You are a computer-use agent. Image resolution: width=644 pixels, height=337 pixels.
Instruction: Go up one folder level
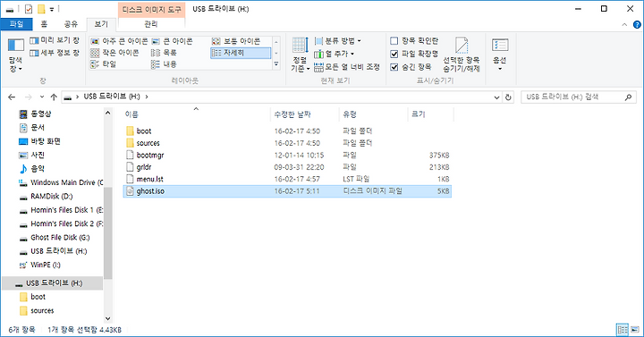pos(54,97)
